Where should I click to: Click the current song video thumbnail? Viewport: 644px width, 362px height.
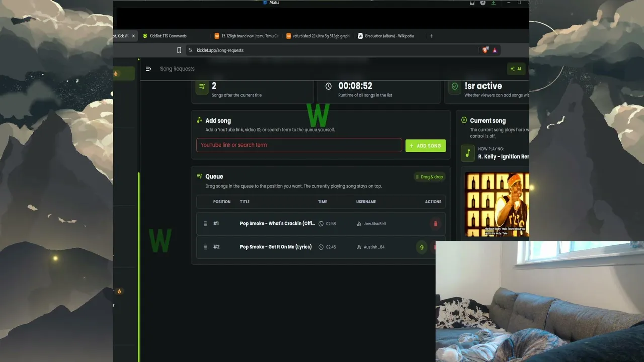click(497, 205)
